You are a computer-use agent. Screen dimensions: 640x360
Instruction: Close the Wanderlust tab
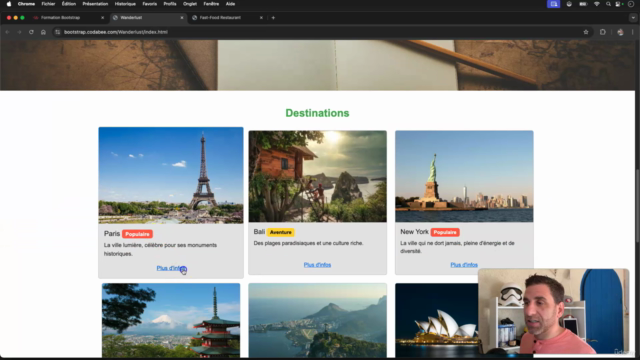pos(182,18)
